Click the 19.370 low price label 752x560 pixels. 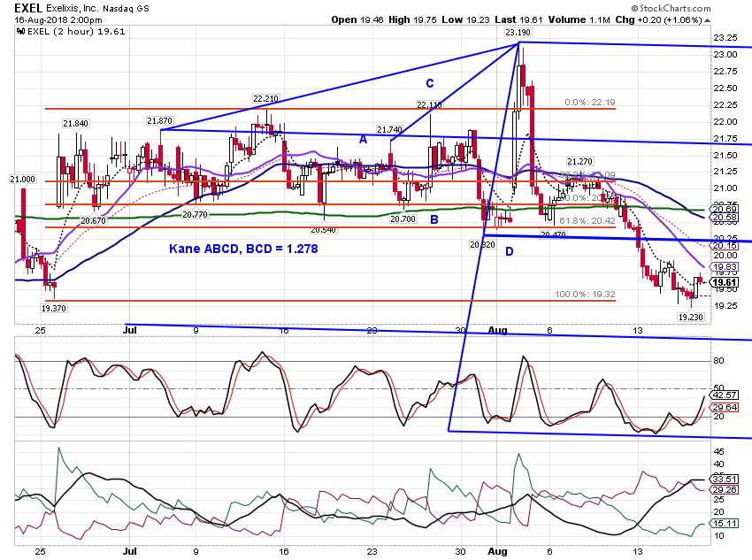point(53,308)
